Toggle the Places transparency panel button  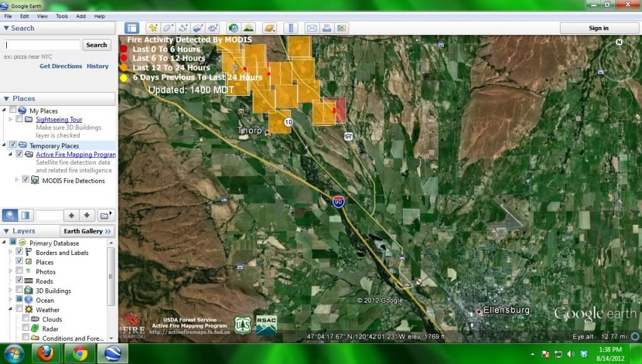[25, 215]
